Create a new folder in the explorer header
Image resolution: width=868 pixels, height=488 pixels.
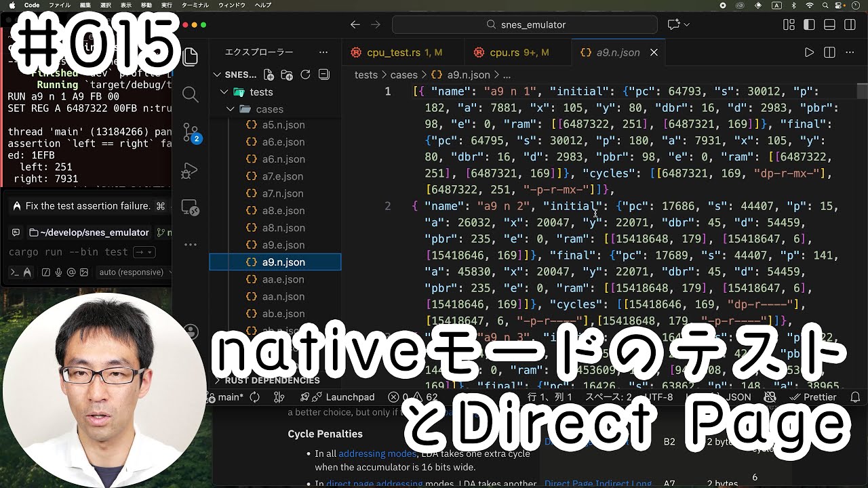tap(287, 75)
